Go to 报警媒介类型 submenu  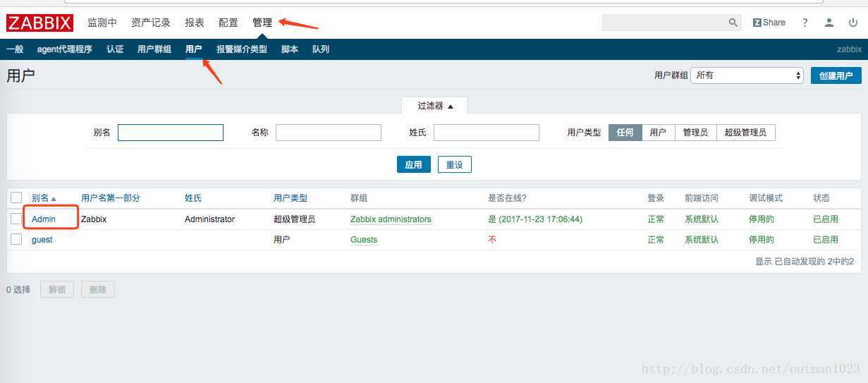point(242,49)
